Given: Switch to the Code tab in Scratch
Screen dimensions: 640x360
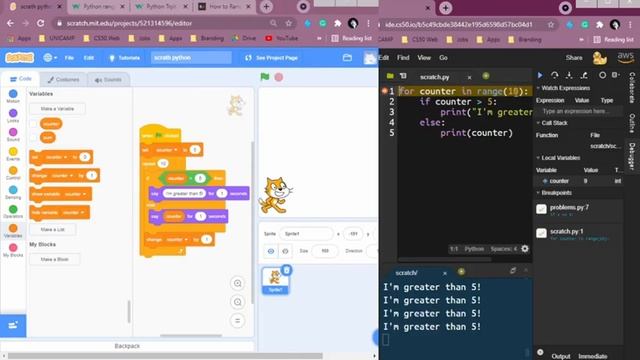Looking at the screenshot, I should click(x=20, y=79).
